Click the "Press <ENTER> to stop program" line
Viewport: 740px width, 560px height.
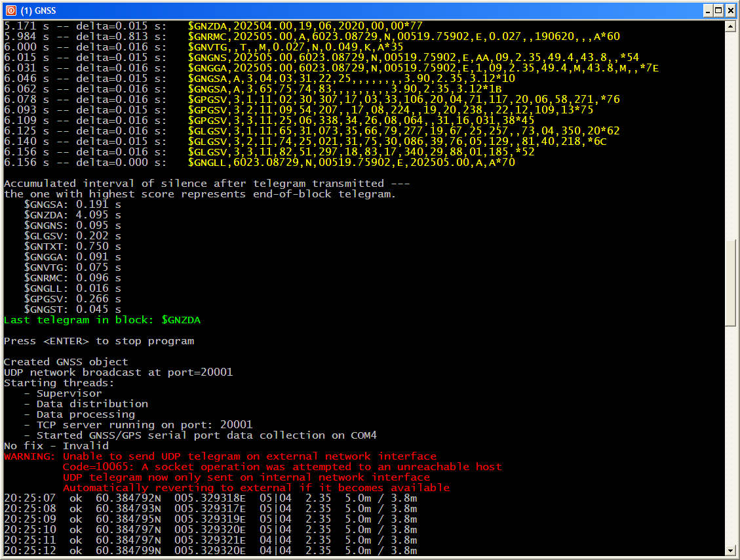coord(99,341)
